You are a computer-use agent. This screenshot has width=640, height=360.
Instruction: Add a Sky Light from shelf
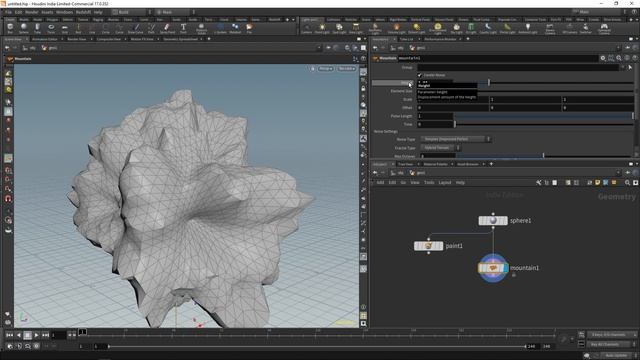[456, 29]
